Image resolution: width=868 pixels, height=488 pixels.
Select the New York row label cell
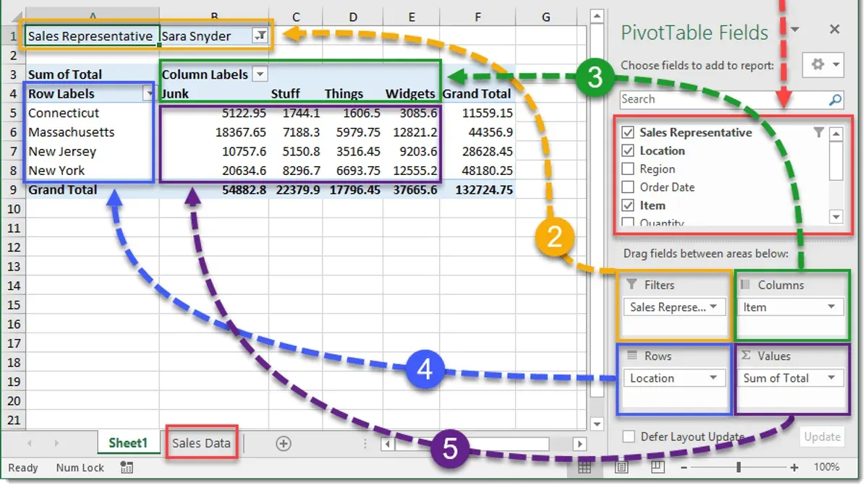[x=92, y=171]
